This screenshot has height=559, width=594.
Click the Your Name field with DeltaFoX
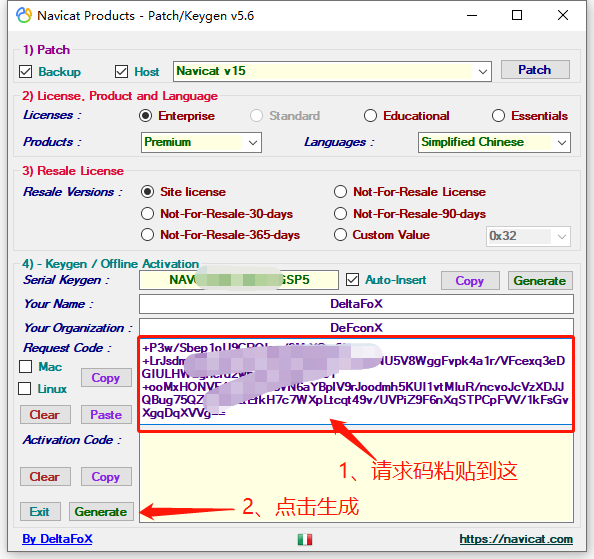coord(356,304)
